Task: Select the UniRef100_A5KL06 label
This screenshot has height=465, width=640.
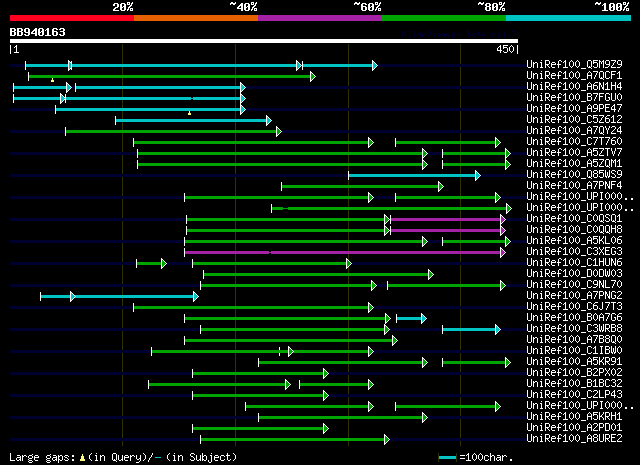Action: 574,240
